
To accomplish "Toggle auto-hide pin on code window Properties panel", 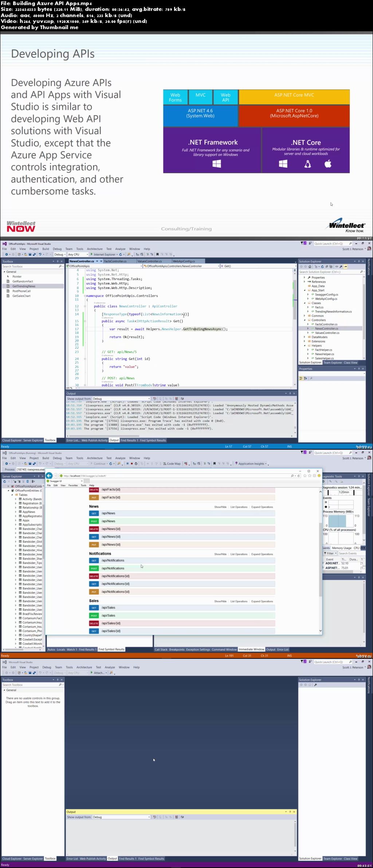I will (359, 369).
